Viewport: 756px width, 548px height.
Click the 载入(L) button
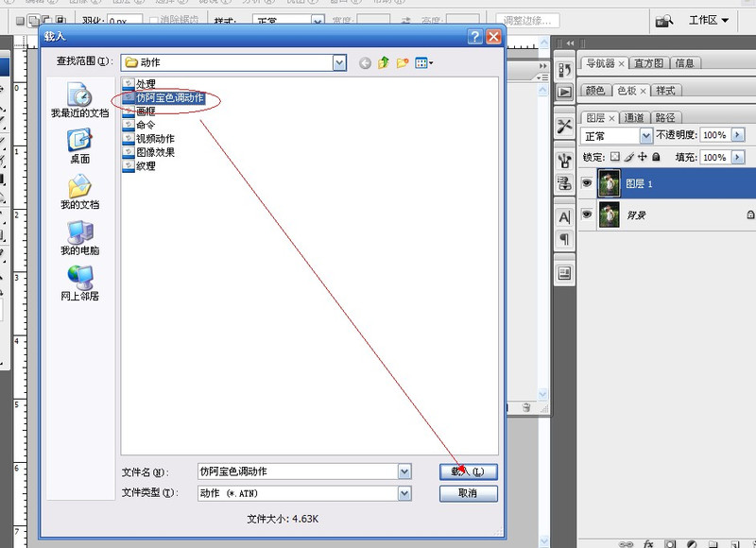tap(468, 471)
